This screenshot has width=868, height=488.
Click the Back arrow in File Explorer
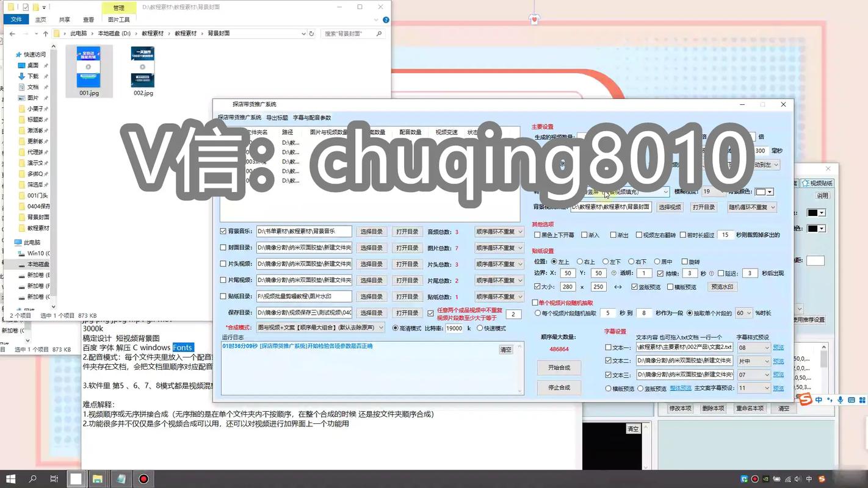[12, 34]
